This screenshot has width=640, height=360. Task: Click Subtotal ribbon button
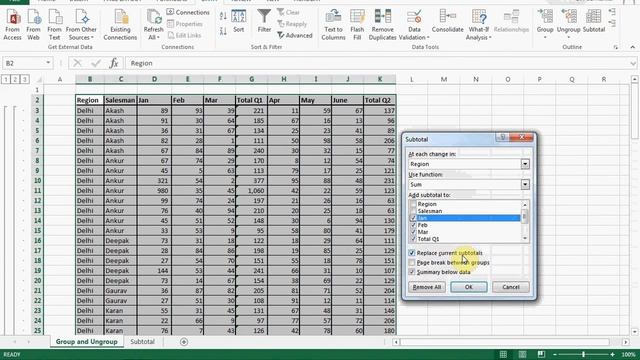click(x=593, y=22)
